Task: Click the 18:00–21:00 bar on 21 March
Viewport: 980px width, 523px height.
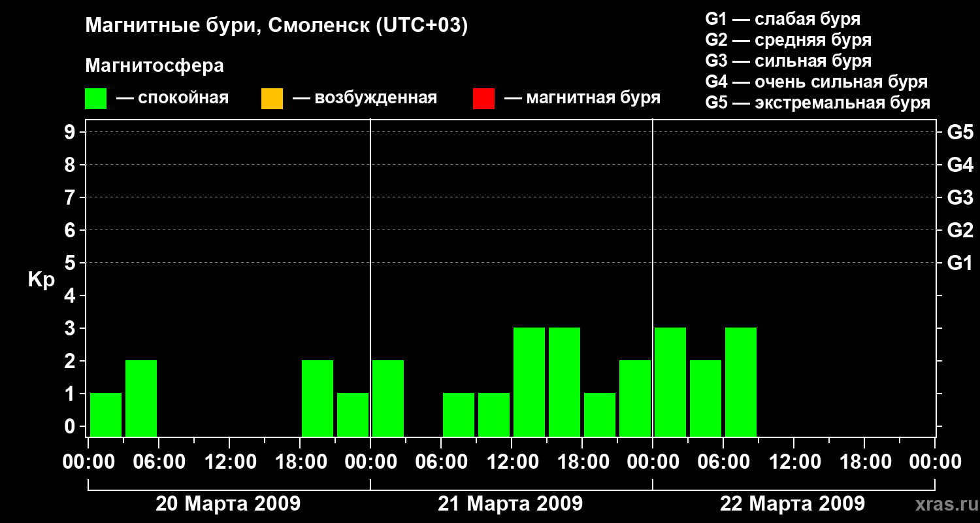Action: [600, 414]
